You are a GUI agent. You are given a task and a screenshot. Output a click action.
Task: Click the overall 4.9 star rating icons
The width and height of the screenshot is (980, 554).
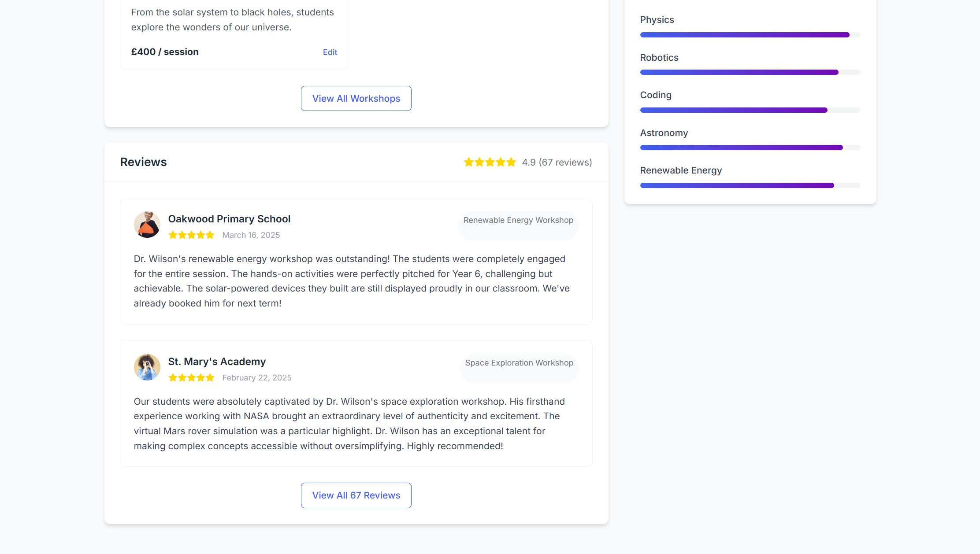click(490, 162)
